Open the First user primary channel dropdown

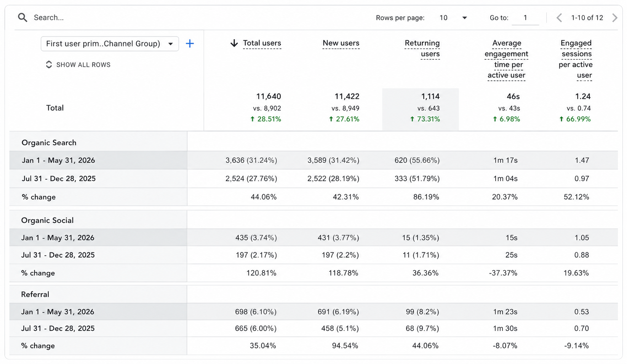(110, 44)
